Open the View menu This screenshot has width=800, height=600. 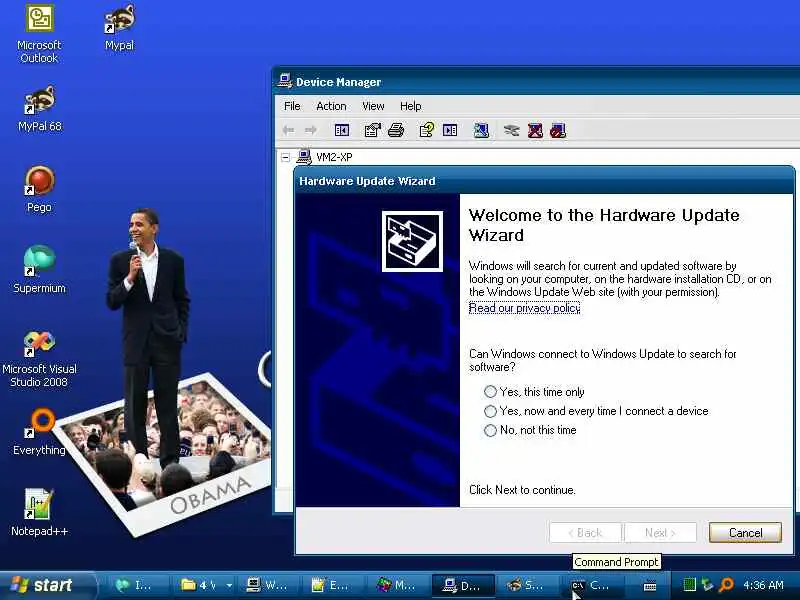(x=373, y=106)
